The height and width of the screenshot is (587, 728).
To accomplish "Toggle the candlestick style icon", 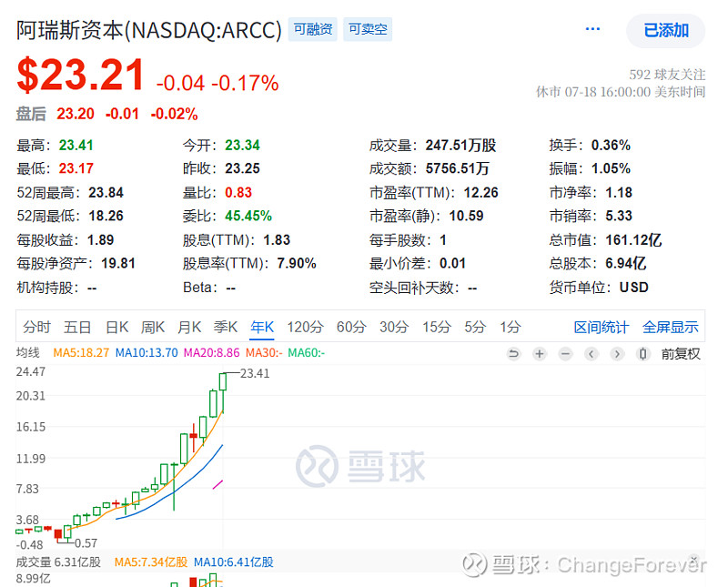I will tap(643, 354).
